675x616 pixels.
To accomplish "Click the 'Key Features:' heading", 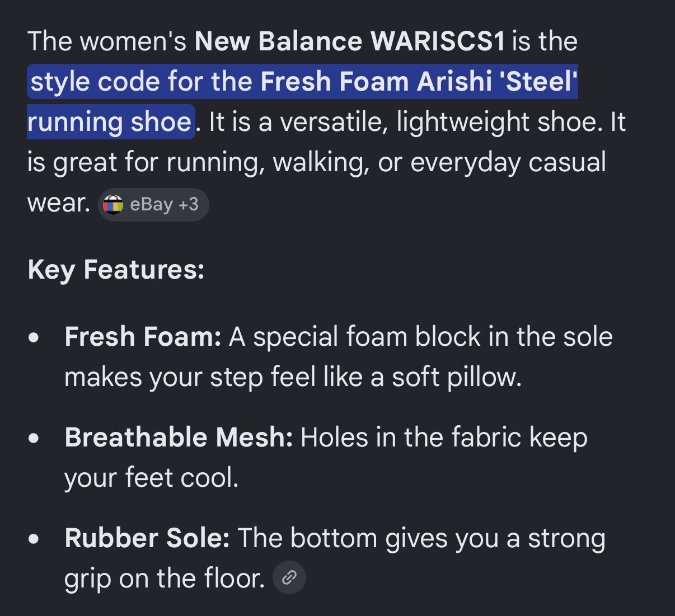I will coord(116,270).
